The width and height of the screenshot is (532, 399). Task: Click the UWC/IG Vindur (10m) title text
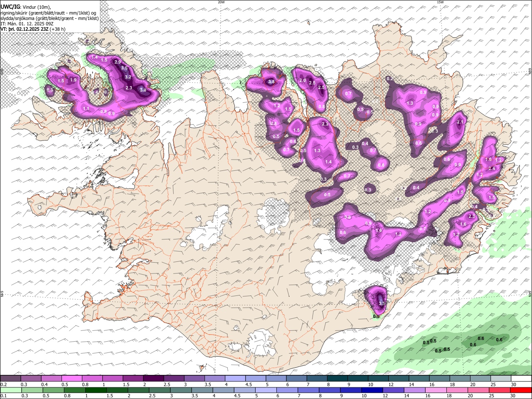tap(25, 7)
